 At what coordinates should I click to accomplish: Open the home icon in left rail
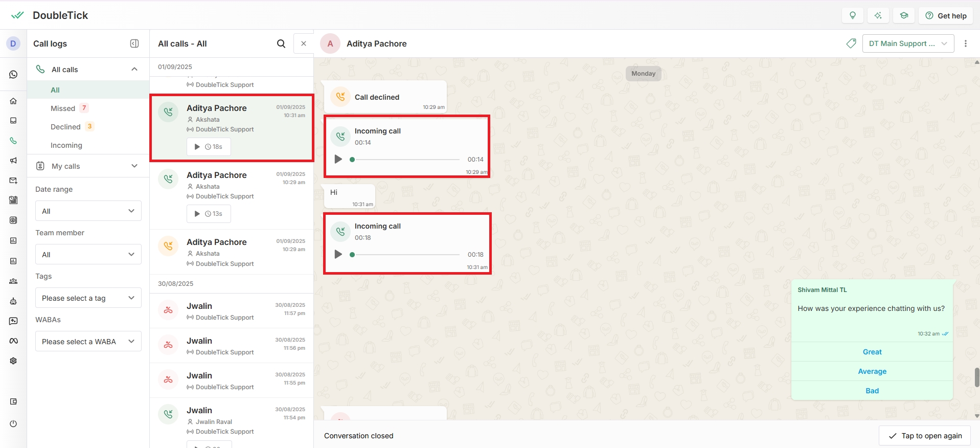click(13, 101)
